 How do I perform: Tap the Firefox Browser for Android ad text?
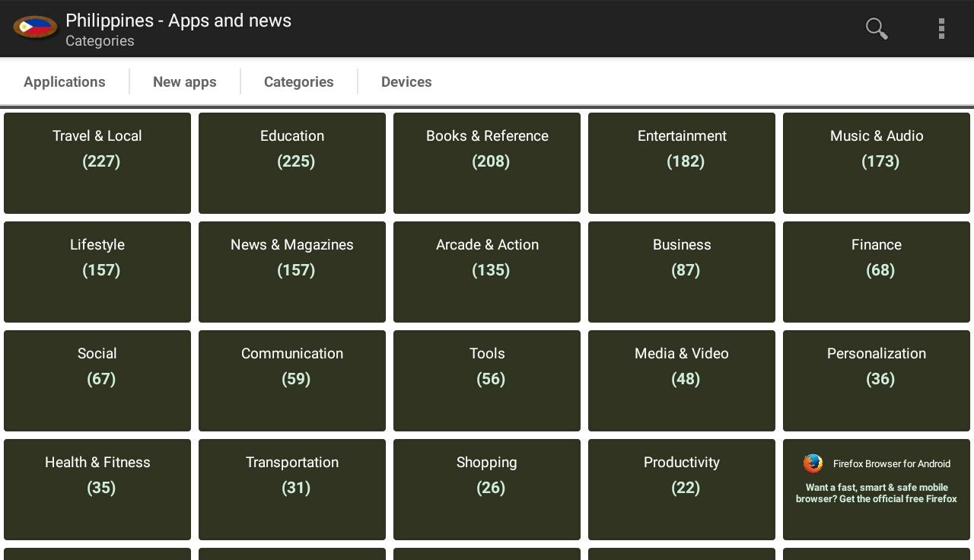pyautogui.click(x=892, y=463)
